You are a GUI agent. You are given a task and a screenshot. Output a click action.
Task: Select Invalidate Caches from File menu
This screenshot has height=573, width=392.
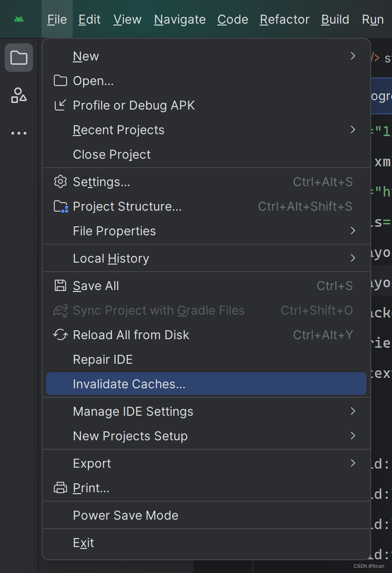[x=129, y=384]
